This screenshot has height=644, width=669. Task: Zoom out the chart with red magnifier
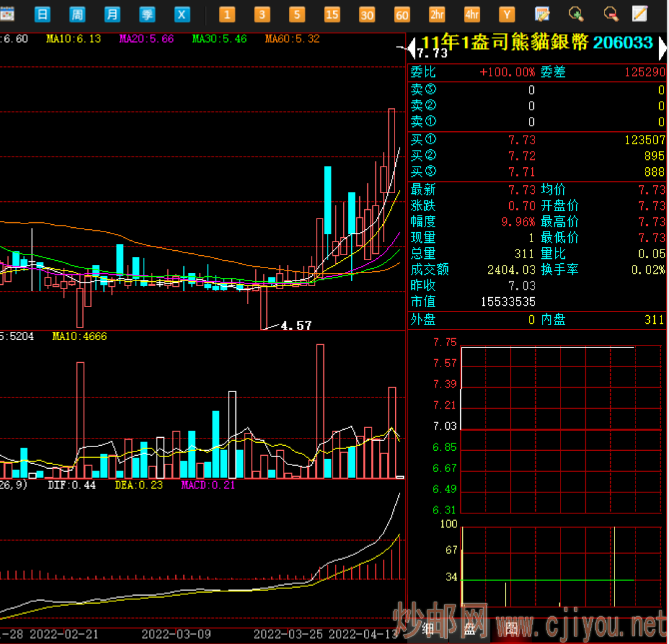click(x=611, y=14)
